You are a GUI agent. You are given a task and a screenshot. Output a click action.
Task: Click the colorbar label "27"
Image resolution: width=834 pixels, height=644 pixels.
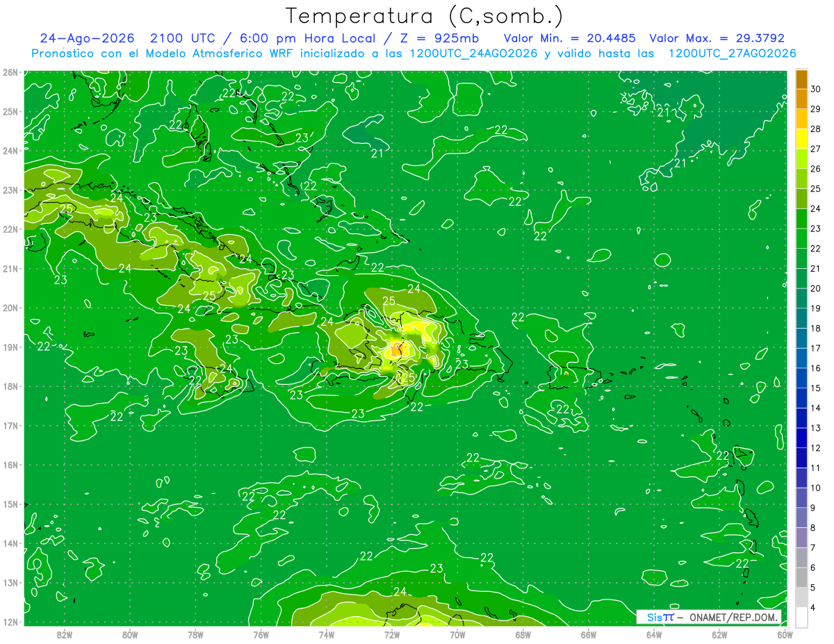(816, 149)
